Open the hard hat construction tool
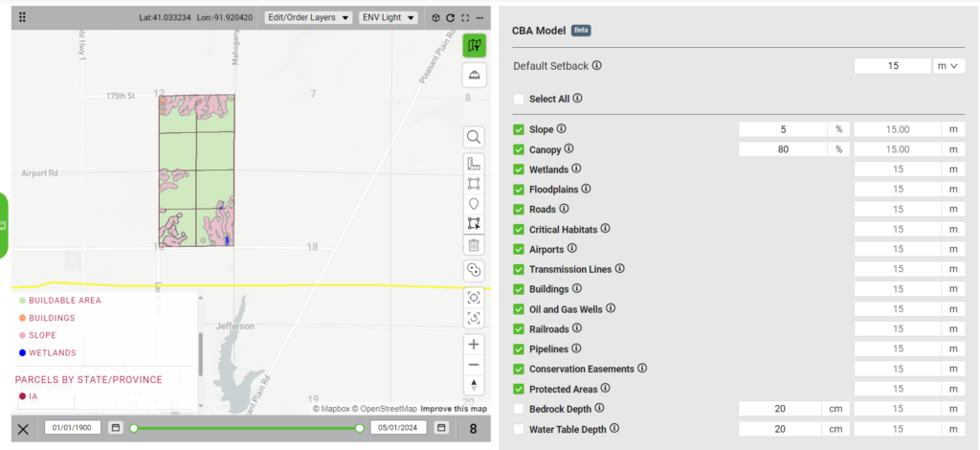 pos(475,76)
